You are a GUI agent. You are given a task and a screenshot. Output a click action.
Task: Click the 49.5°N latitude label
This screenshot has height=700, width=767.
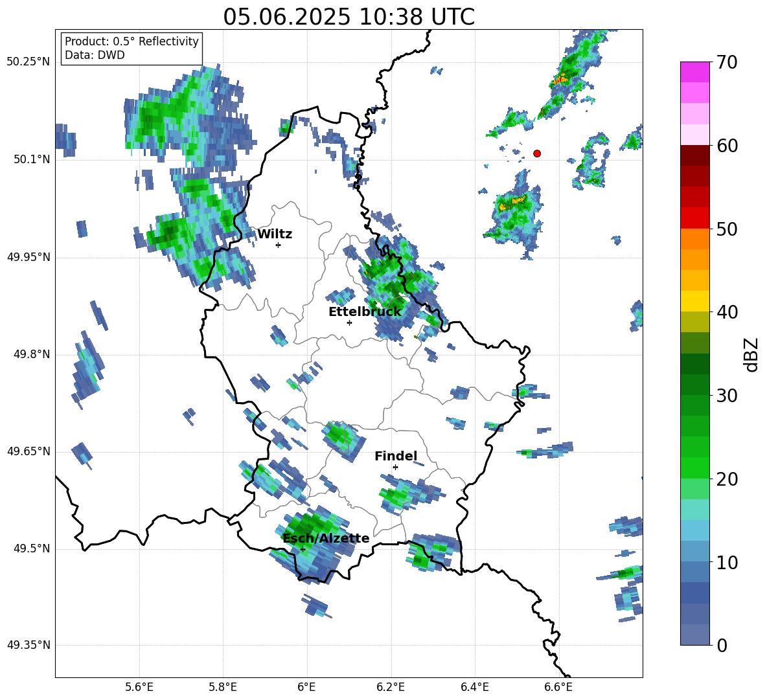tap(32, 548)
